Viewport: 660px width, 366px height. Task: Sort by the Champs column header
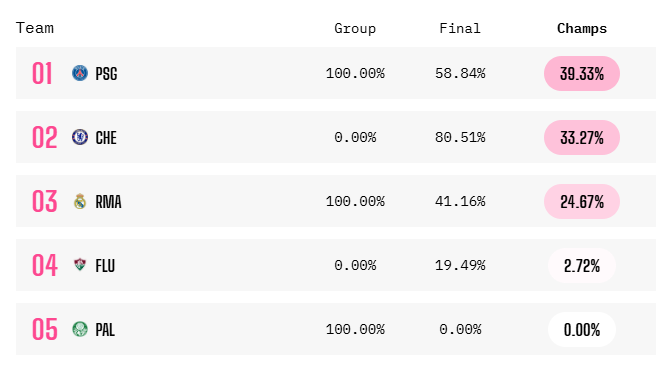[x=582, y=28]
